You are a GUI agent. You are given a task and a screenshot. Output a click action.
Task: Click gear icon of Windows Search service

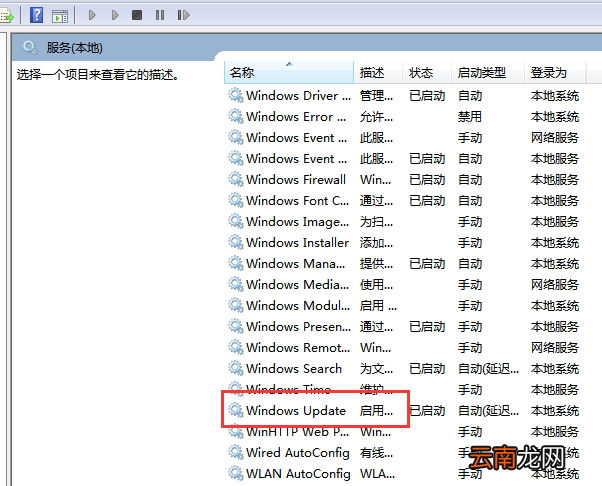pyautogui.click(x=236, y=368)
